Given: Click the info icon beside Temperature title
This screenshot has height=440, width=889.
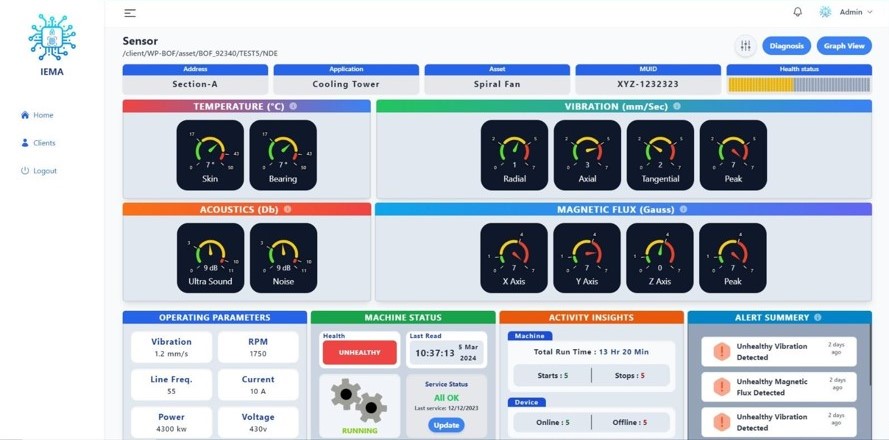Looking at the screenshot, I should (293, 106).
